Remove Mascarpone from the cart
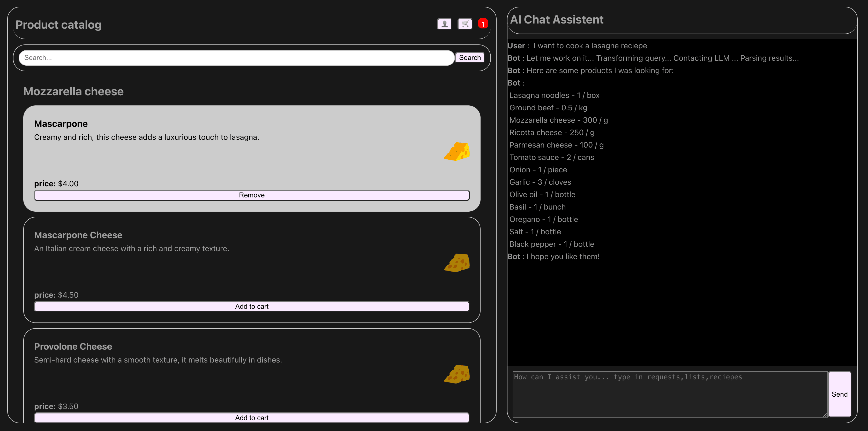The width and height of the screenshot is (868, 431). coord(252,195)
